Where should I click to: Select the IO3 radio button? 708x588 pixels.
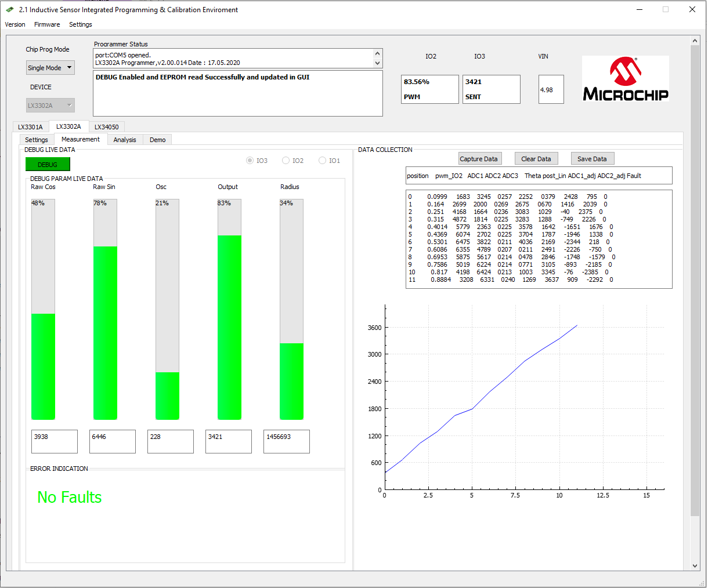250,161
